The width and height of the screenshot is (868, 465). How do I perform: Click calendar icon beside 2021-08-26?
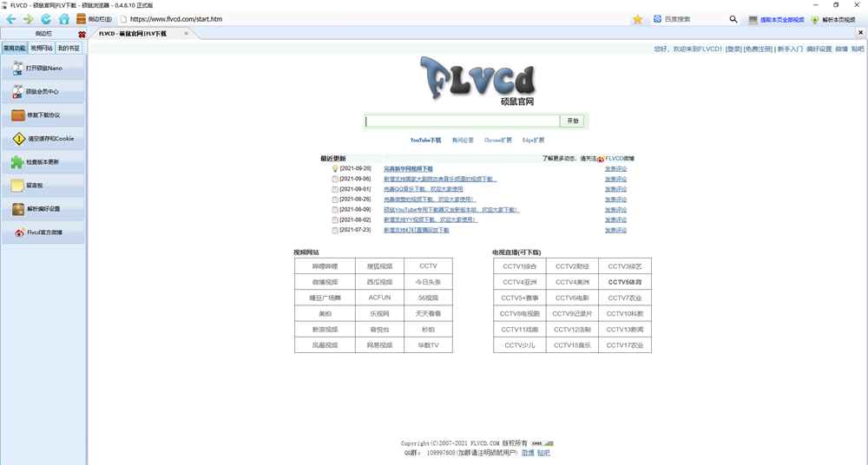[335, 200]
